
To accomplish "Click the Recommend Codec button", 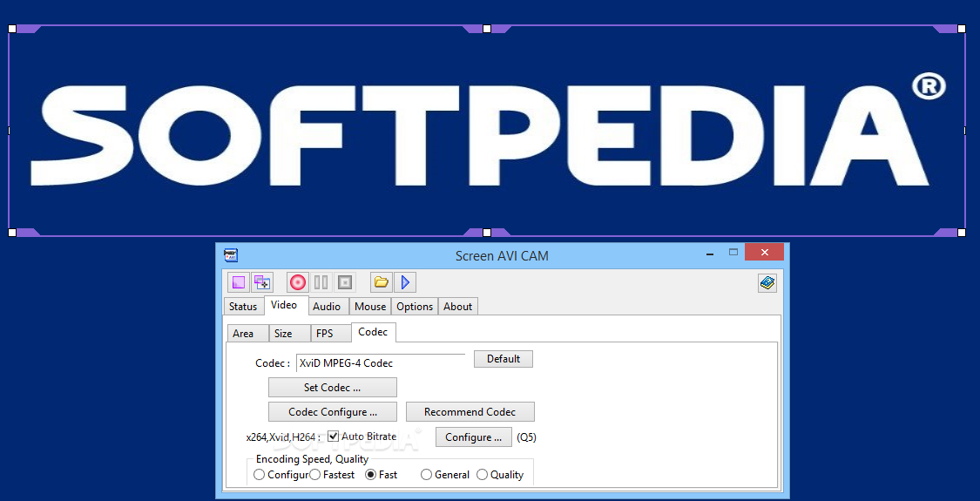I will tap(470, 411).
